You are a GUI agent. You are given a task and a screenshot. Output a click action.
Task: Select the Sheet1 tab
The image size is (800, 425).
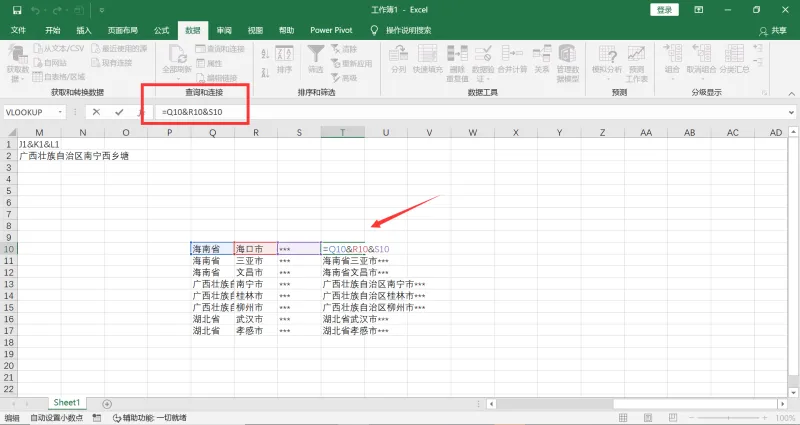[67, 403]
